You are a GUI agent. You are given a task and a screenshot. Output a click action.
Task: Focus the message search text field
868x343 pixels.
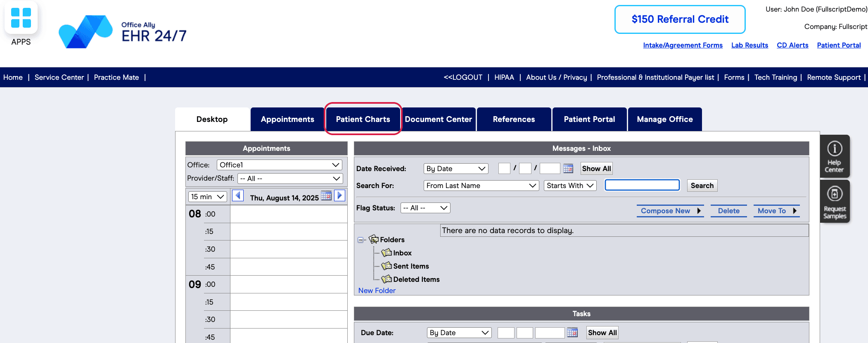(642, 185)
